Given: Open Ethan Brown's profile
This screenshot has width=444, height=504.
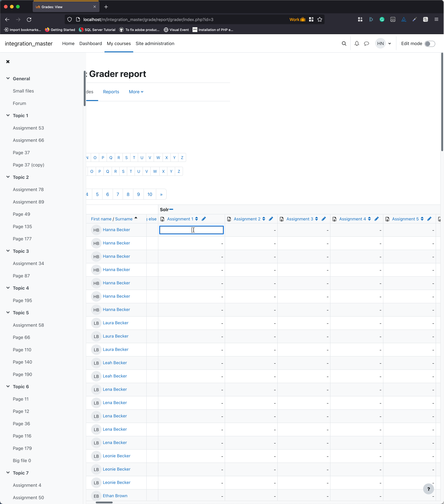Looking at the screenshot, I should (x=115, y=496).
